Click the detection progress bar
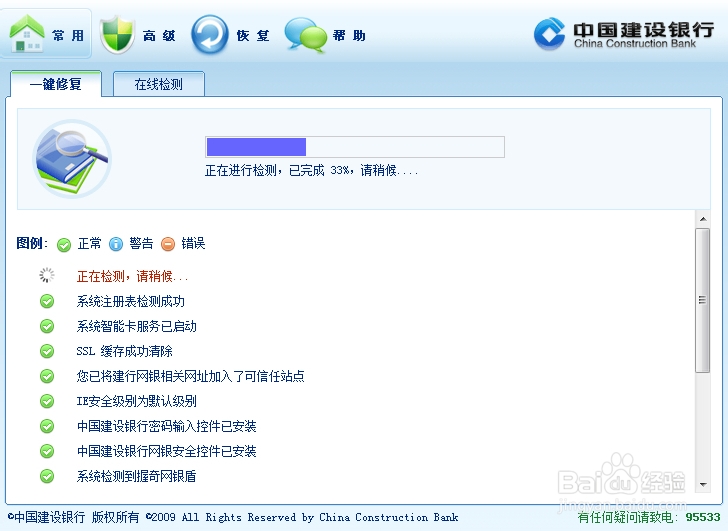This screenshot has height=531, width=728. (355, 147)
